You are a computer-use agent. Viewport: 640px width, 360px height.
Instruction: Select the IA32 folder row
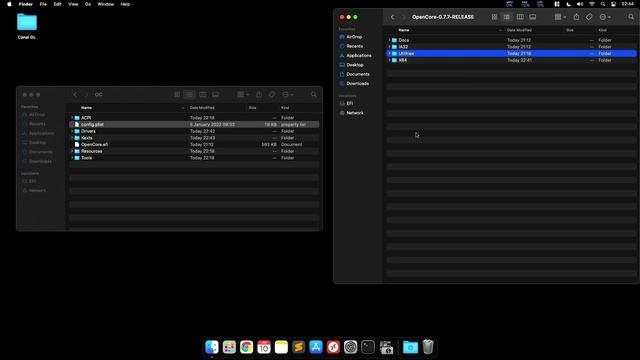511,47
